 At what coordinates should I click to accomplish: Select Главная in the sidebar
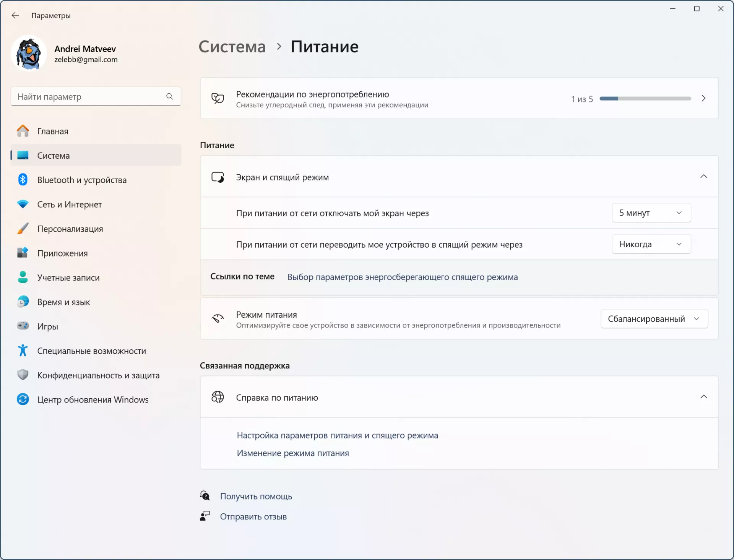[96, 131]
